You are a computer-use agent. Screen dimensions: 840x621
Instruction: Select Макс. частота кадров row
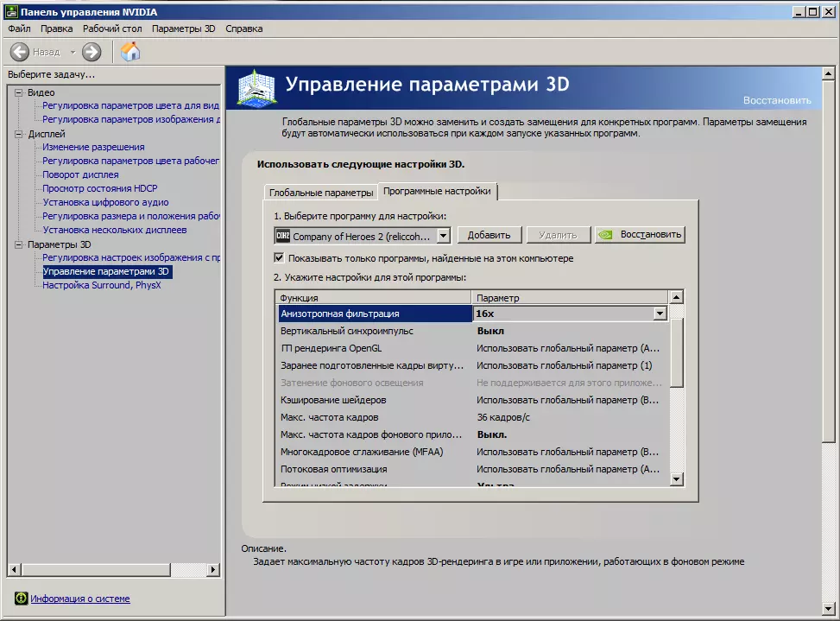coord(472,417)
